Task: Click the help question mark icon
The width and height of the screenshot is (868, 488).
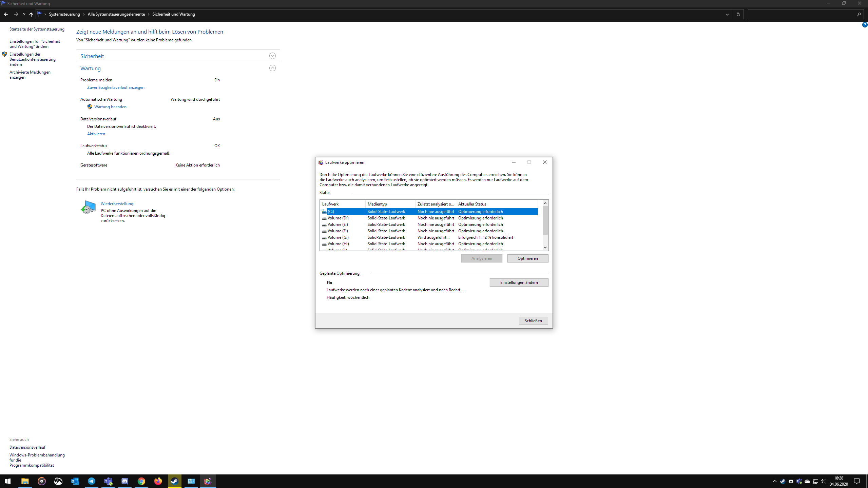Action: [x=865, y=25]
